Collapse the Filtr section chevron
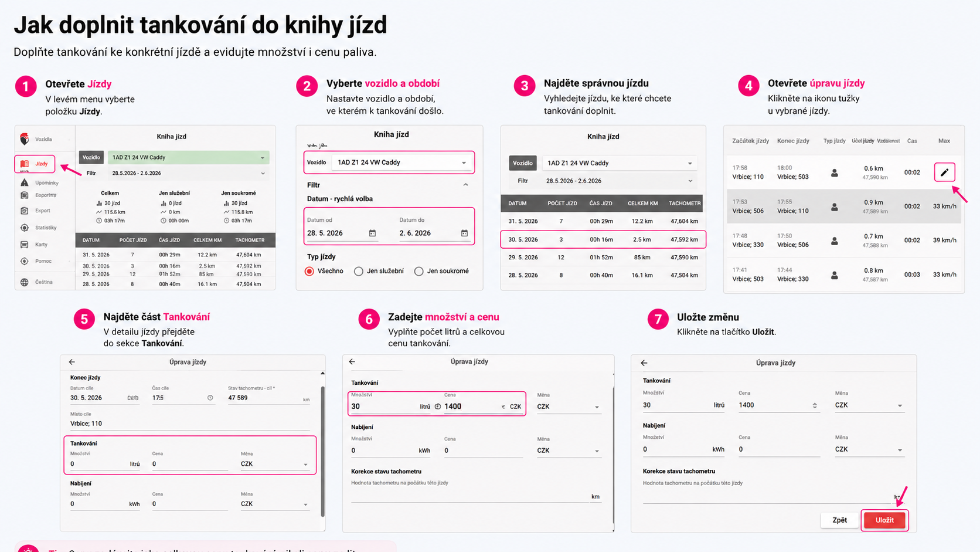This screenshot has width=980, height=552. [465, 185]
